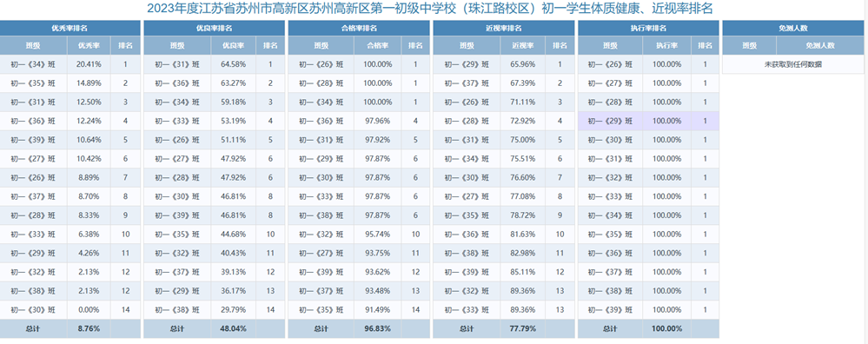868x344 pixels.
Task: Click the 合格率排名 table title
Action: pos(359,28)
